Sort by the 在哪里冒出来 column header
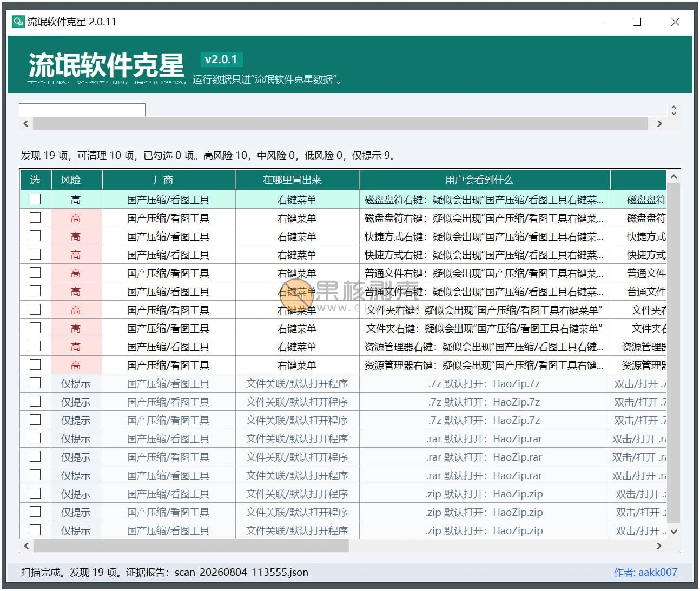 (x=298, y=180)
